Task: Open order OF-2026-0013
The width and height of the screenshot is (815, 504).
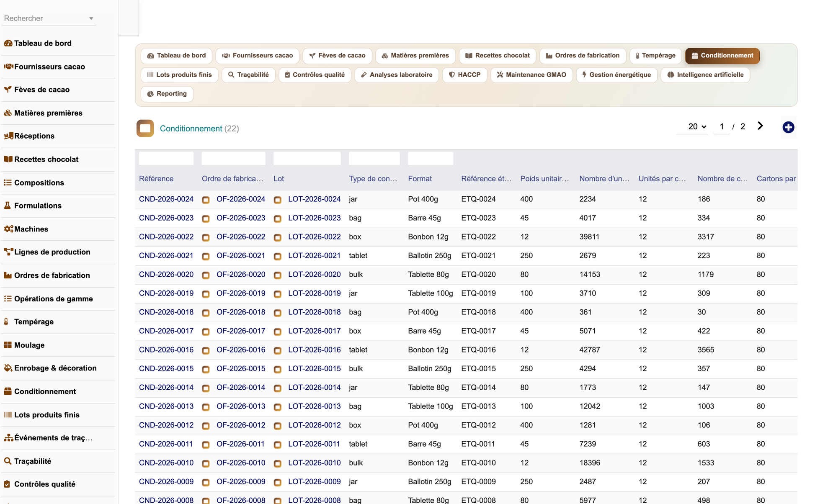Action: [241, 406]
